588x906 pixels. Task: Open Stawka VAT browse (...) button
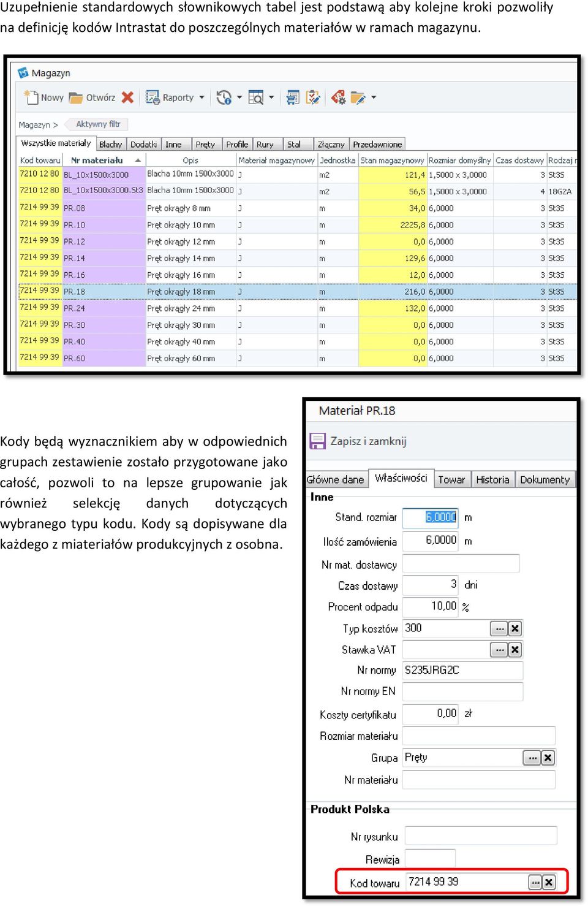pos(499,650)
